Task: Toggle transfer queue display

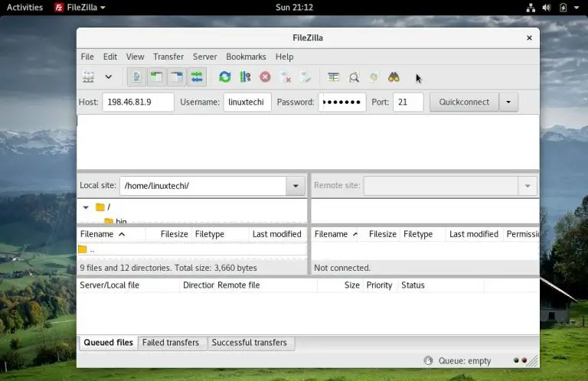Action: pos(197,77)
